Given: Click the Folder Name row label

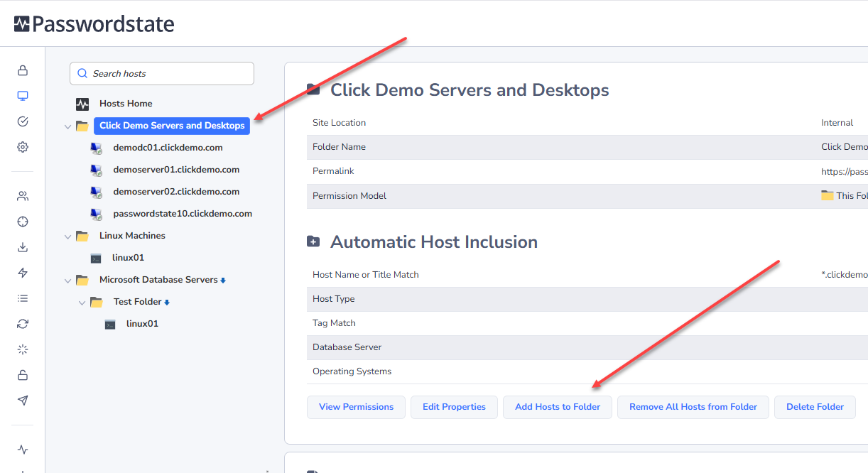Looking at the screenshot, I should point(339,147).
